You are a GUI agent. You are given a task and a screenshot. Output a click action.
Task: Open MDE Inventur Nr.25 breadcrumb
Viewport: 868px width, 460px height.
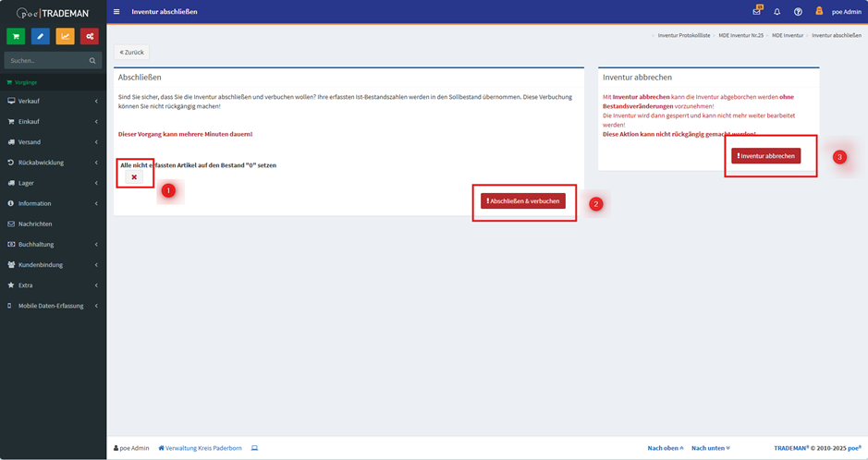(740, 35)
